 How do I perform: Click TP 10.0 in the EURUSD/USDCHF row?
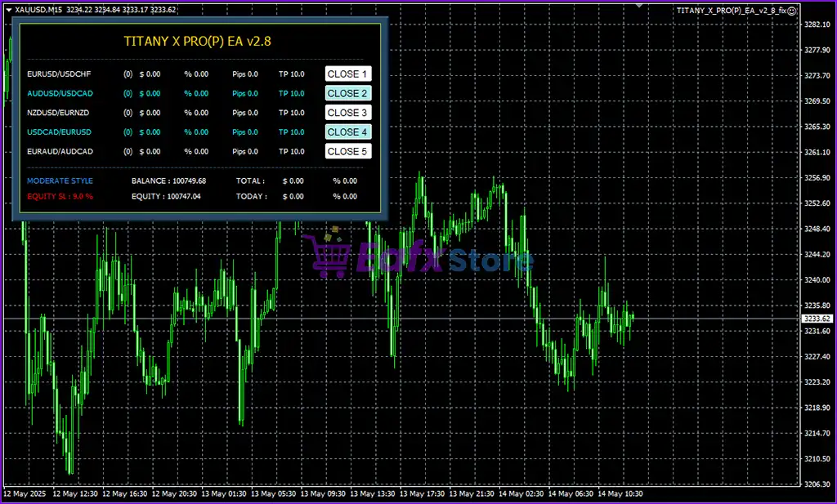pos(292,74)
